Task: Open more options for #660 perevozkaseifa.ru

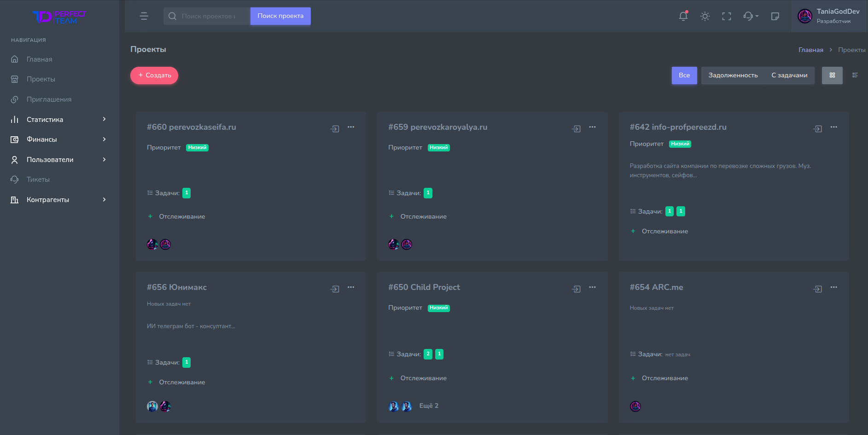Action: point(351,127)
